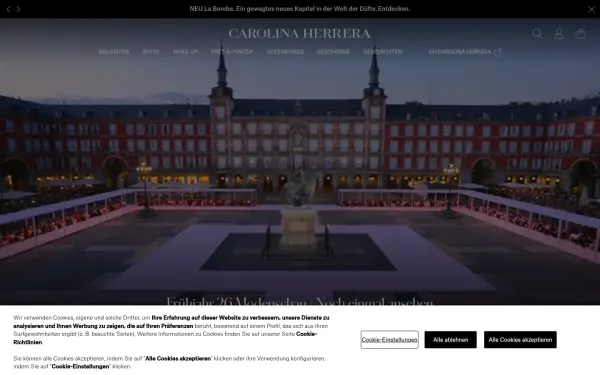Click Alle ablehnen button

point(450,340)
